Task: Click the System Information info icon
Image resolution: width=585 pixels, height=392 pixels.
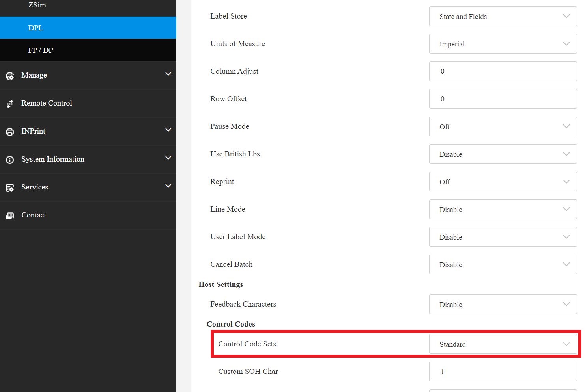Action: [10, 160]
